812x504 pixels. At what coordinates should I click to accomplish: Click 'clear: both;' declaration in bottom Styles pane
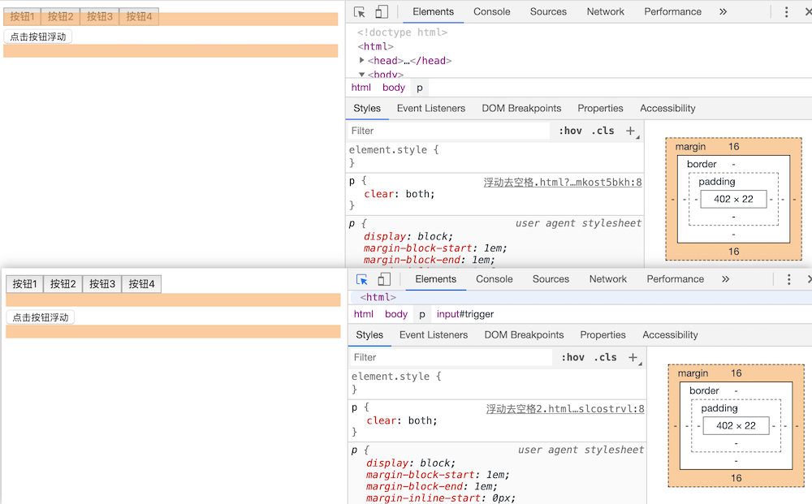402,420
